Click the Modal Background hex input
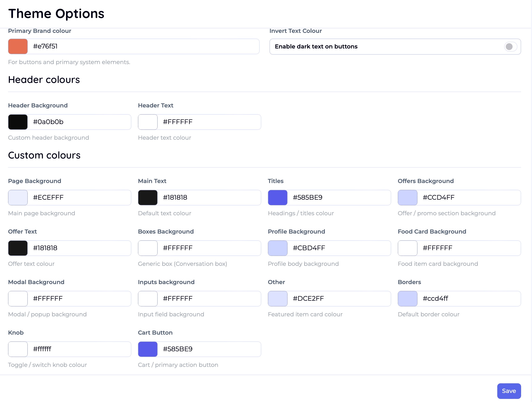 [79, 299]
